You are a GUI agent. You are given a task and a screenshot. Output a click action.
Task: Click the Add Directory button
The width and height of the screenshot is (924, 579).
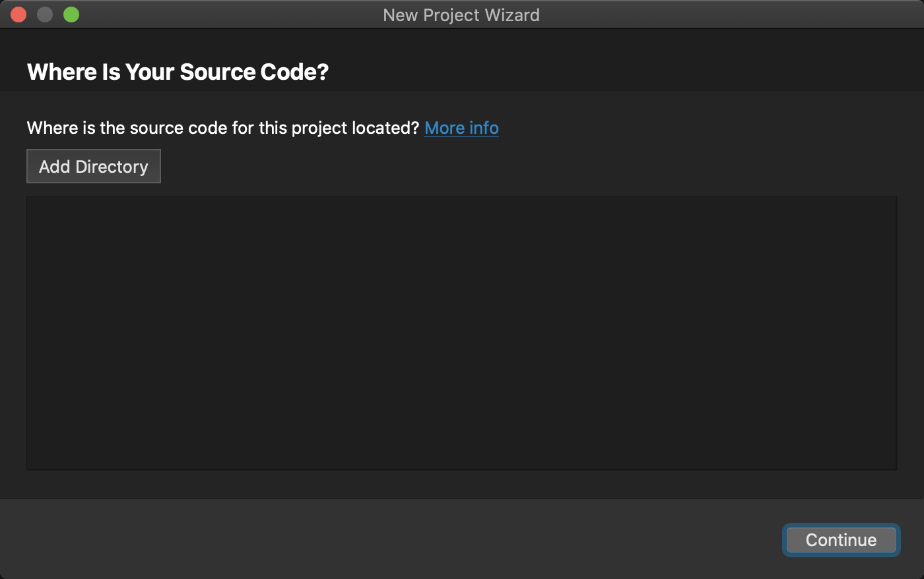tap(93, 166)
